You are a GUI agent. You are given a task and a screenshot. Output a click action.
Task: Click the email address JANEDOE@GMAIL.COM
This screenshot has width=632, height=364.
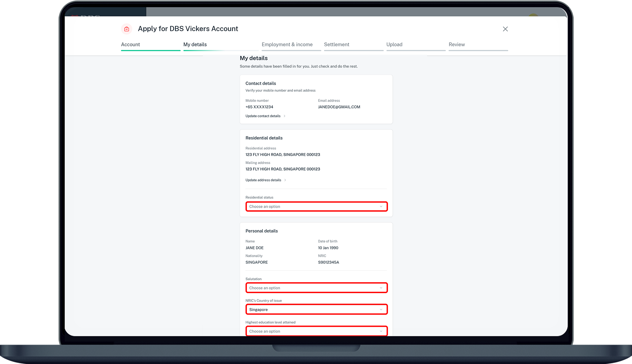[x=339, y=107]
